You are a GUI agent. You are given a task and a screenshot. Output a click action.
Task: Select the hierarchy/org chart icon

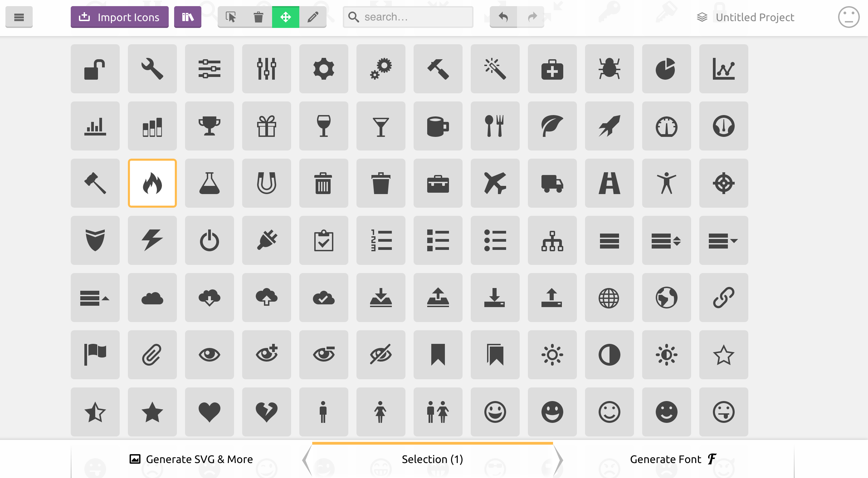552,240
